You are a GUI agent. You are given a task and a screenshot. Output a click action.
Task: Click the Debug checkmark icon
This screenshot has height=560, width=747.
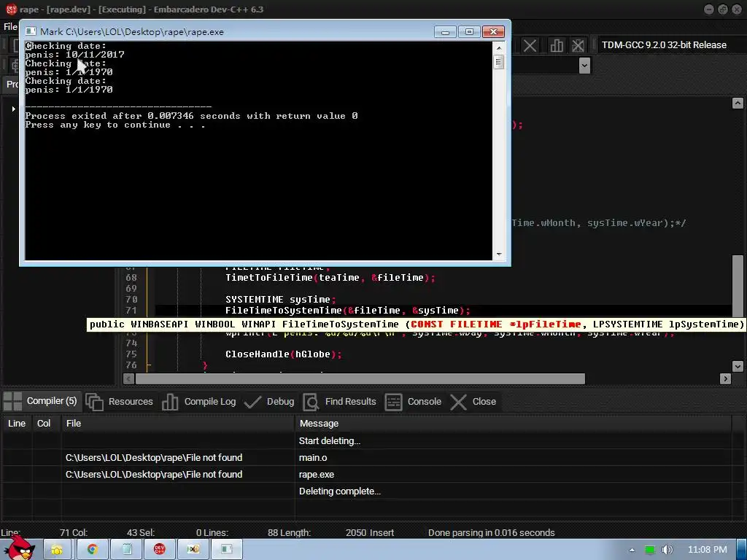[252, 402]
